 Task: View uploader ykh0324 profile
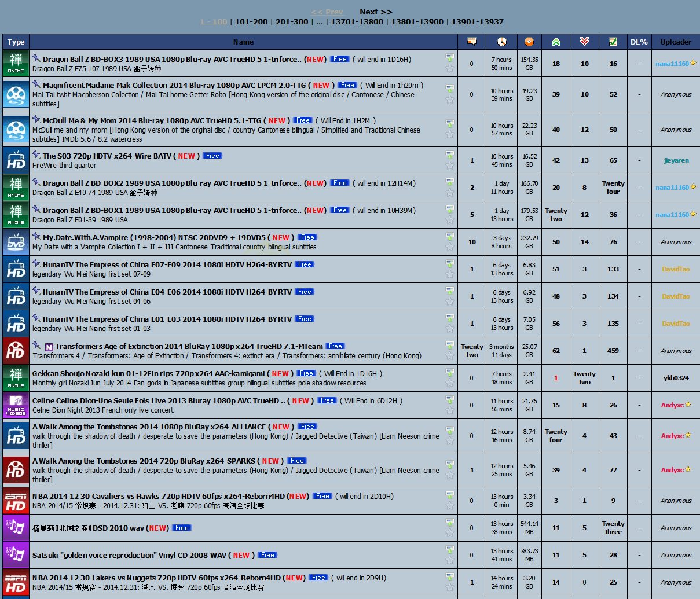coord(676,378)
